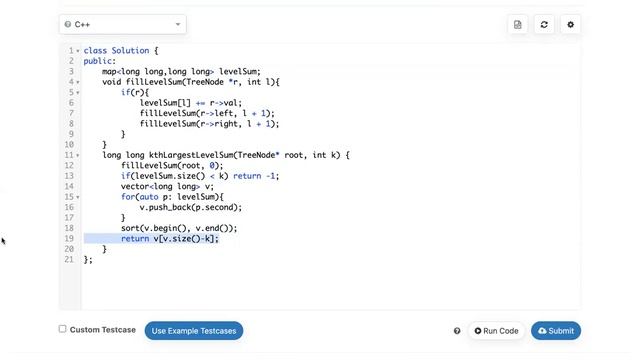The width and height of the screenshot is (640, 360).
Task: Collapse the for loop fold arrow on line 15
Action: (x=78, y=197)
